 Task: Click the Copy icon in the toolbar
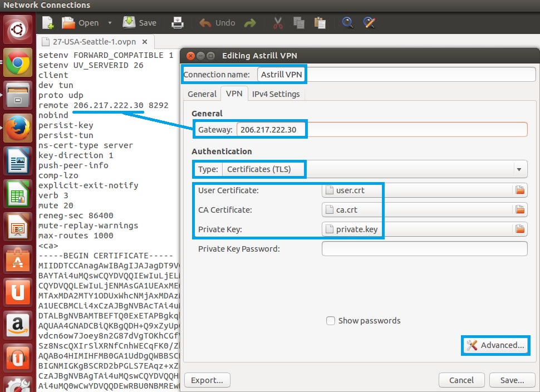(298, 23)
